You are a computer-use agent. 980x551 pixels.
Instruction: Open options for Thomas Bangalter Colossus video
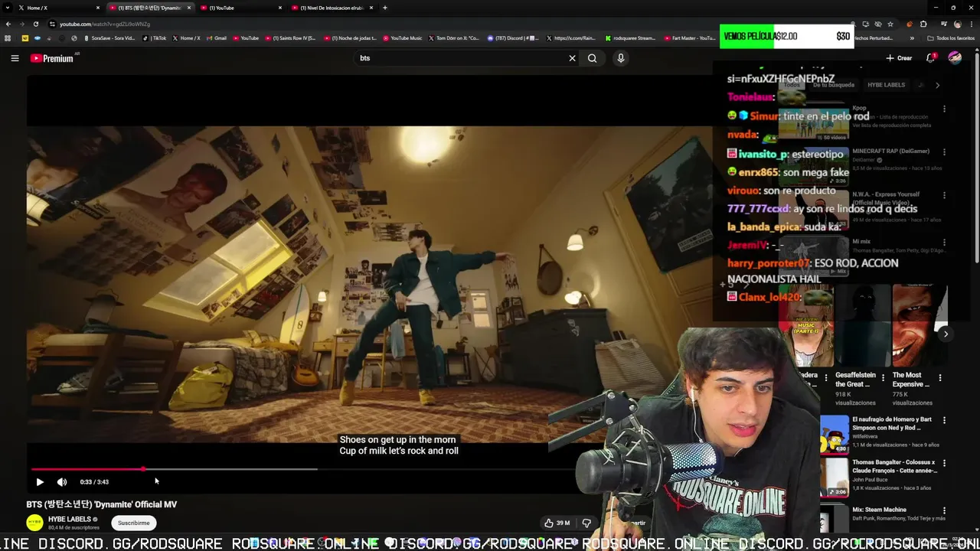(x=944, y=463)
